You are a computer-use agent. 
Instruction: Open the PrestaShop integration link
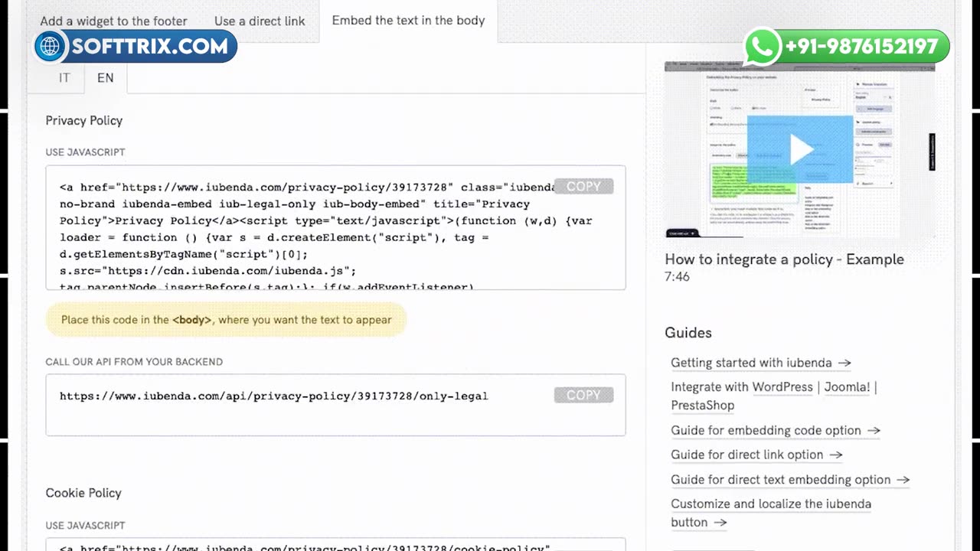tap(702, 406)
